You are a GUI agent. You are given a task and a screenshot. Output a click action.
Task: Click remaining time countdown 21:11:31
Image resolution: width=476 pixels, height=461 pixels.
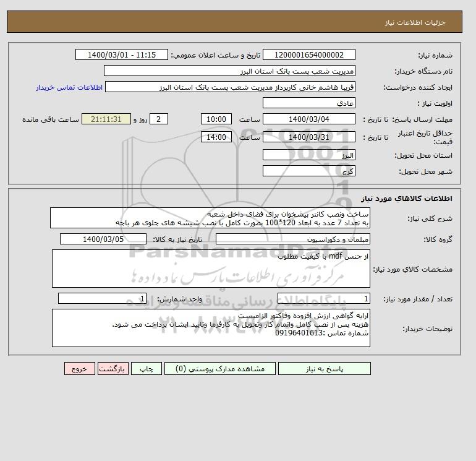[106, 119]
